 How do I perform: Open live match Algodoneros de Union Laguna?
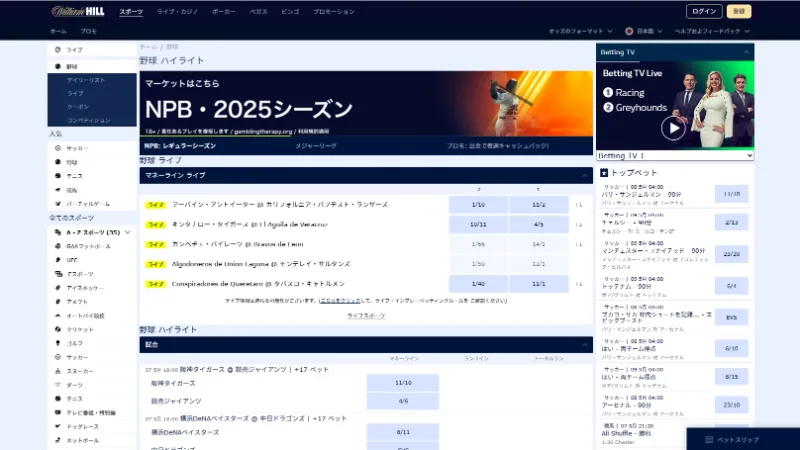coord(261,264)
